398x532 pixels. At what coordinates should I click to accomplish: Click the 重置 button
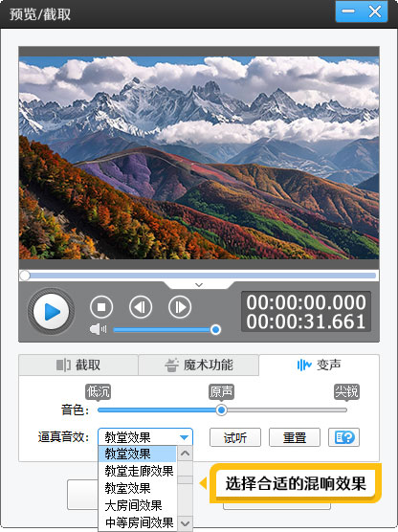295,437
